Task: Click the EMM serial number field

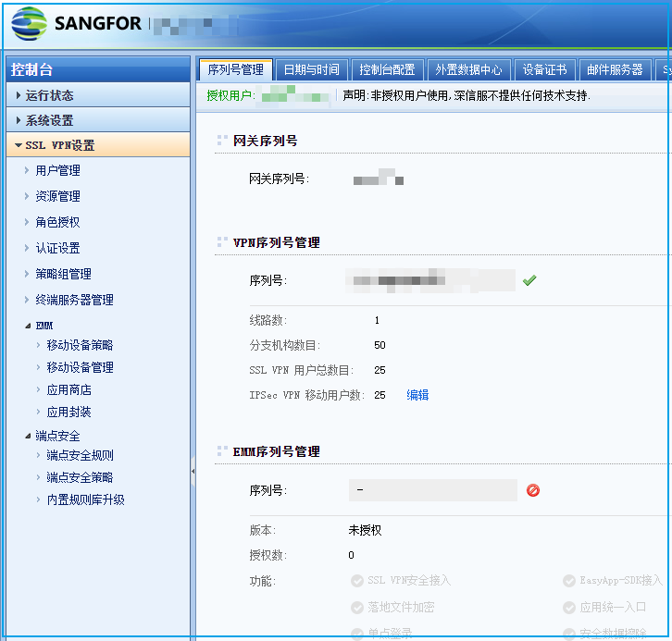Action: point(433,490)
